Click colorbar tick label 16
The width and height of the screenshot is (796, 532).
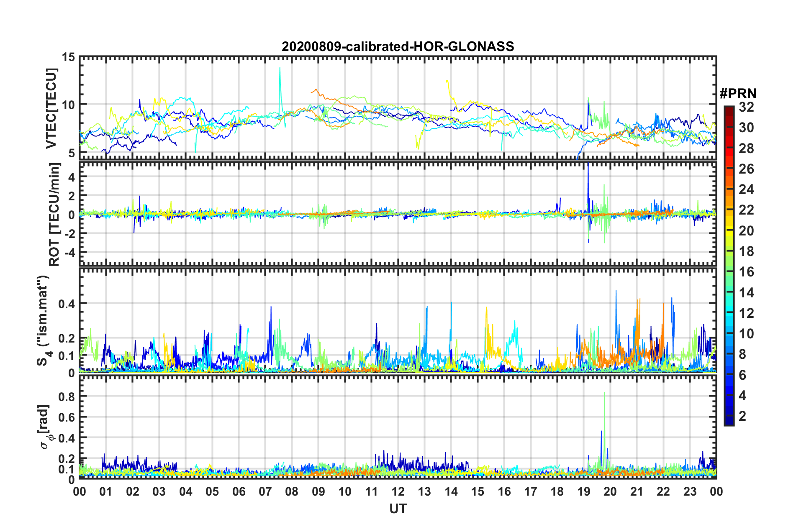click(746, 272)
